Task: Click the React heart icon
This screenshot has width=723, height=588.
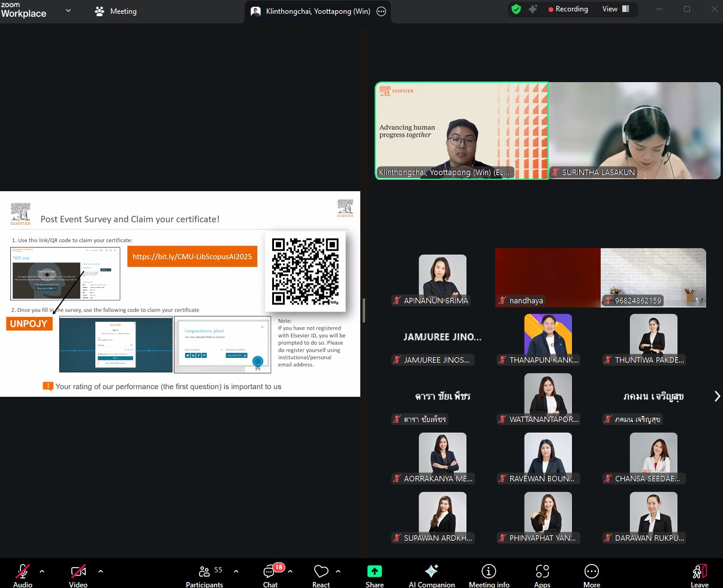Action: (x=321, y=575)
